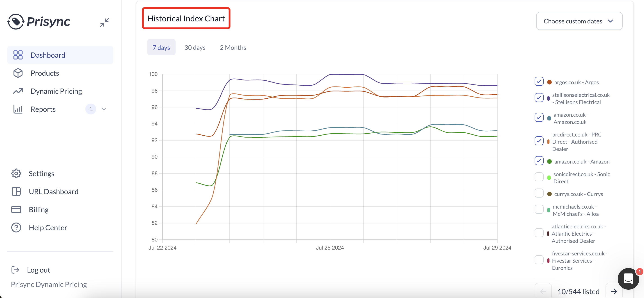Screen dimensions: 644x298
Task: Click '10/544 listed' pagination text
Action: point(578,291)
